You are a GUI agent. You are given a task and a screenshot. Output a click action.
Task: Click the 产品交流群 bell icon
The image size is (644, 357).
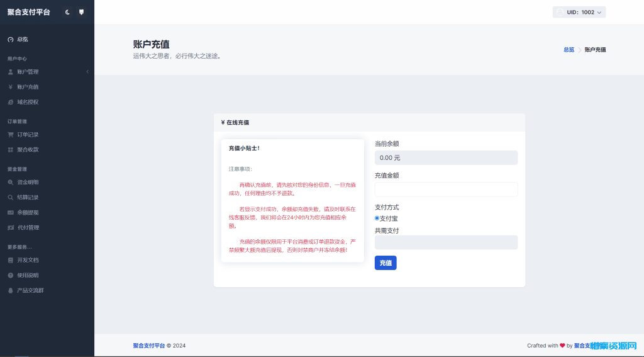(x=11, y=290)
